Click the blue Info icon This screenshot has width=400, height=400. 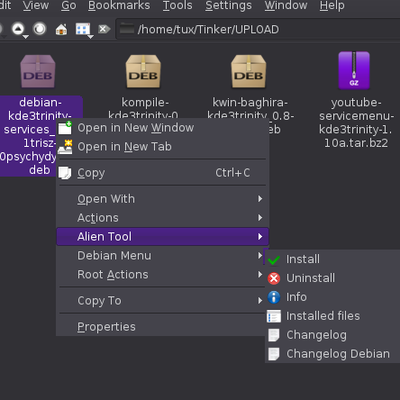[274, 297]
